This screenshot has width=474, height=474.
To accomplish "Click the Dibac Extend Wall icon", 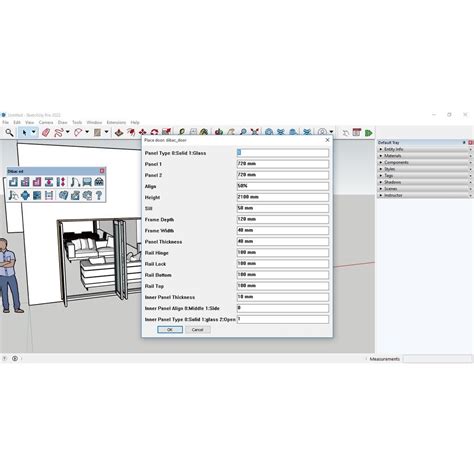I will pos(37,182).
